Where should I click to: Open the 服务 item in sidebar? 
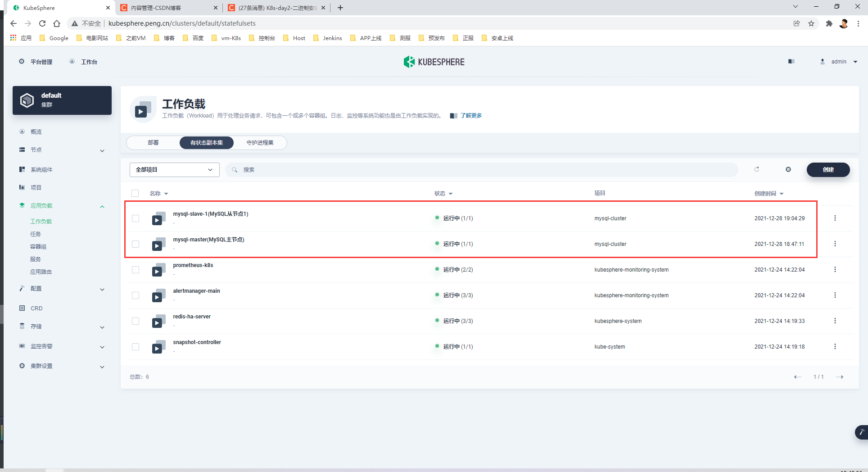click(36, 259)
